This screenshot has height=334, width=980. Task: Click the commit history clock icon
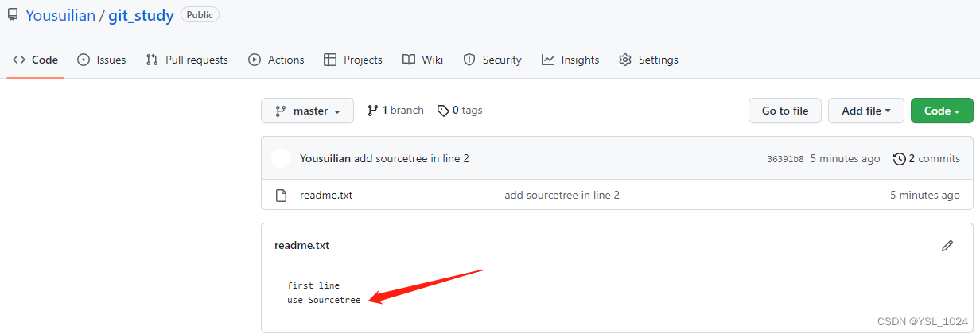[900, 158]
